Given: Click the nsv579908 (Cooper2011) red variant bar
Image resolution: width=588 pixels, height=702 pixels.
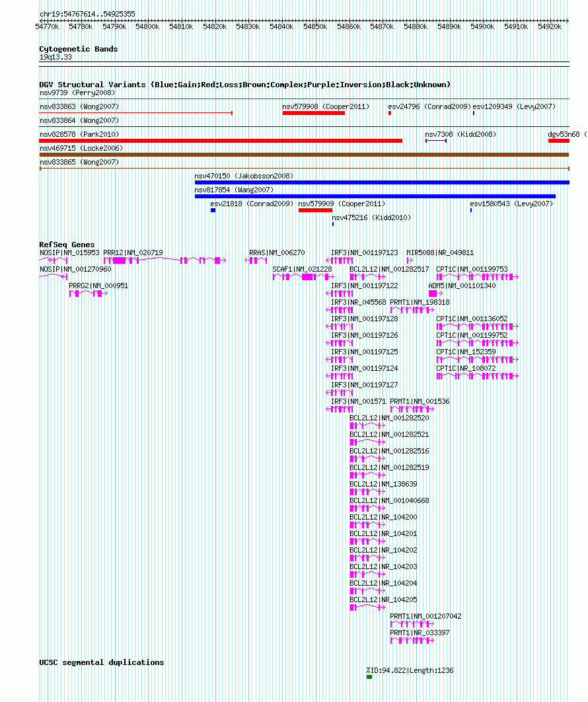Looking at the screenshot, I should (x=314, y=113).
